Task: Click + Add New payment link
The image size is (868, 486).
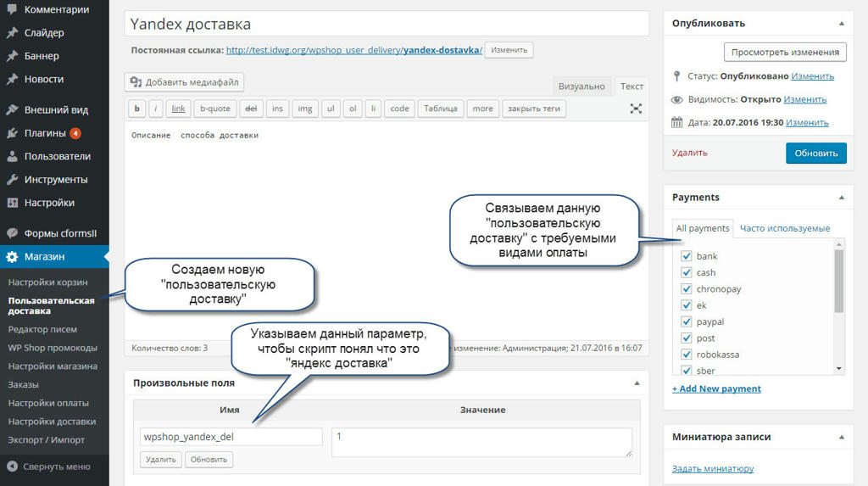Action: click(716, 388)
